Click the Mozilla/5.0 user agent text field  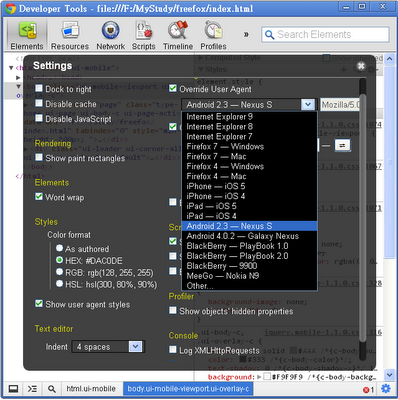(340, 105)
